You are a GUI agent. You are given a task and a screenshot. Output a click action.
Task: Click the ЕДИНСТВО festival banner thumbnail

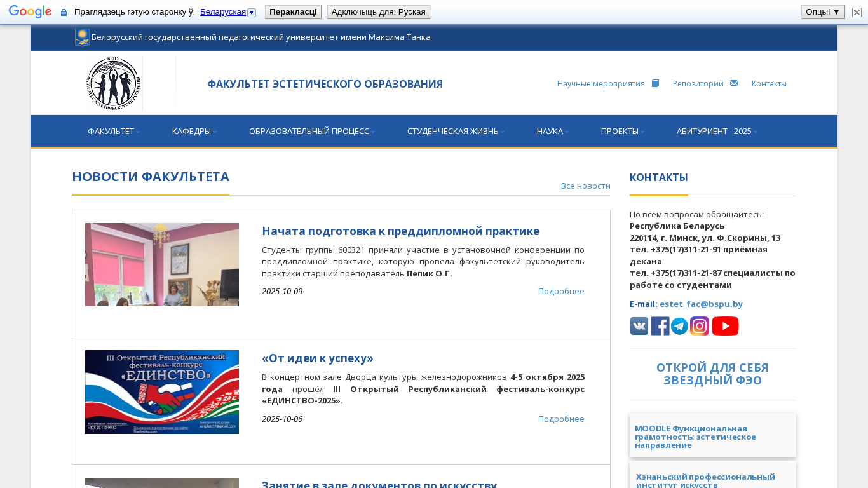coord(162,392)
